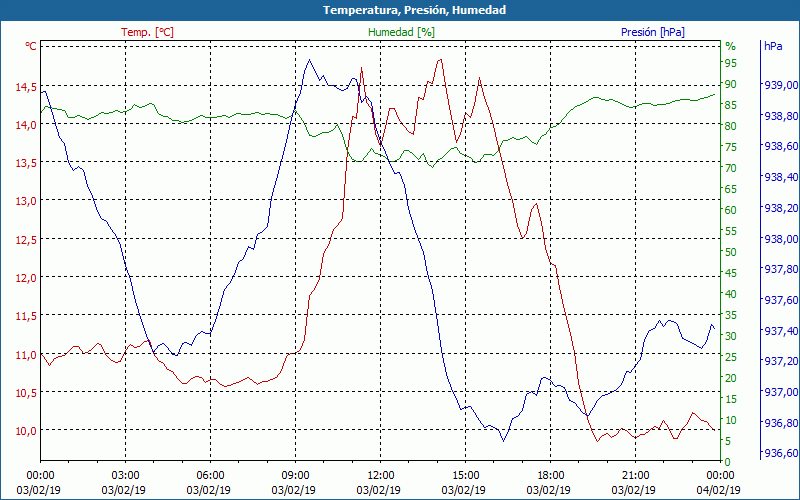
Task: Click the '40' humidity axis value
Action: (x=731, y=294)
